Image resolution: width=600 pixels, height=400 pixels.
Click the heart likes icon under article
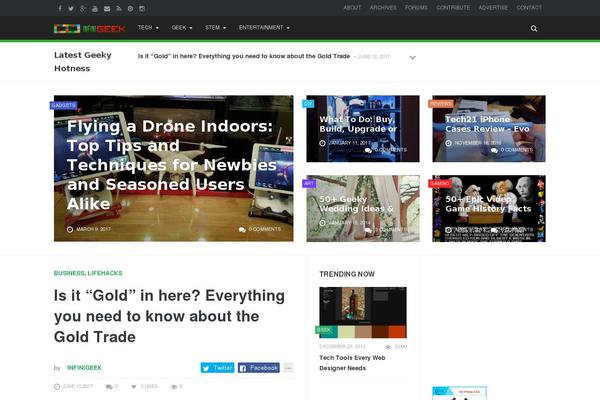(134, 387)
